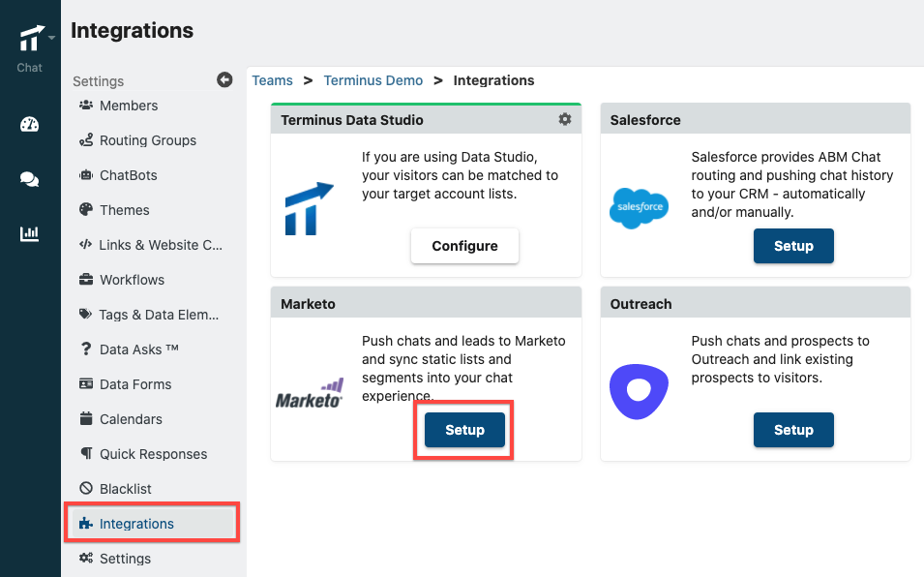Click the Outreach card title
Image resolution: width=924 pixels, height=577 pixels.
click(641, 304)
